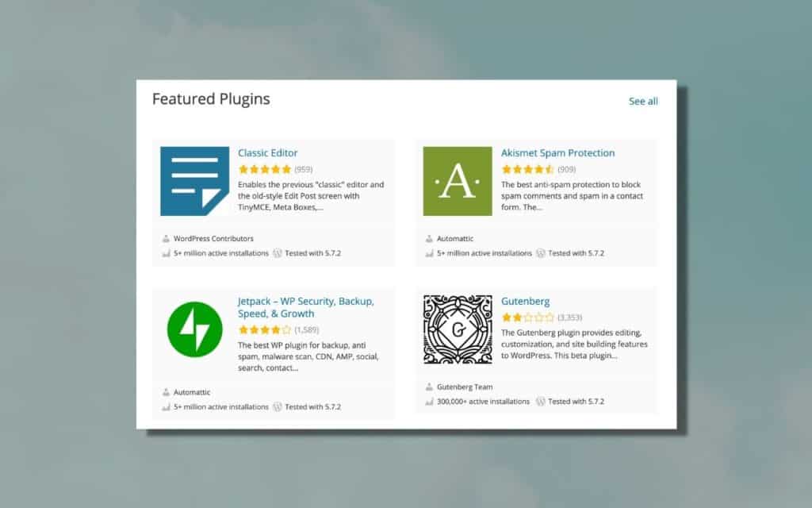
Task: Click WordPress logo icon in Classic Editor card
Action: coord(278,253)
